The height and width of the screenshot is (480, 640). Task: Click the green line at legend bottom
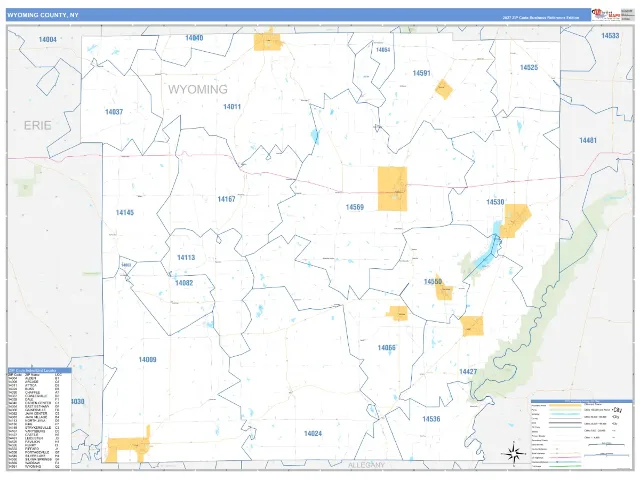click(x=565, y=467)
